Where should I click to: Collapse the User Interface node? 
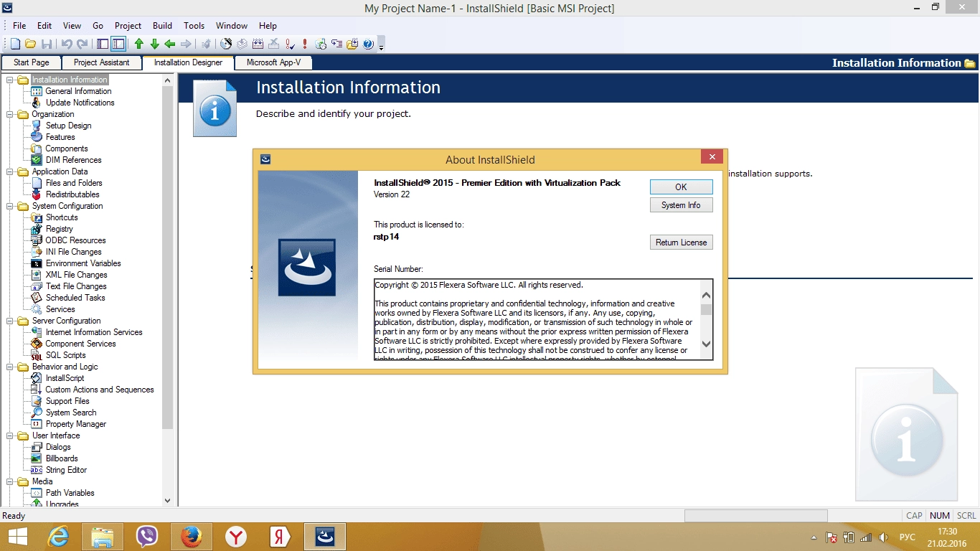10,435
